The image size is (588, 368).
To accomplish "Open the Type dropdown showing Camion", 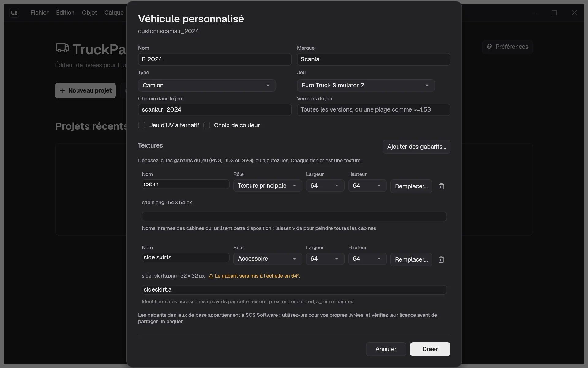I will tap(207, 86).
